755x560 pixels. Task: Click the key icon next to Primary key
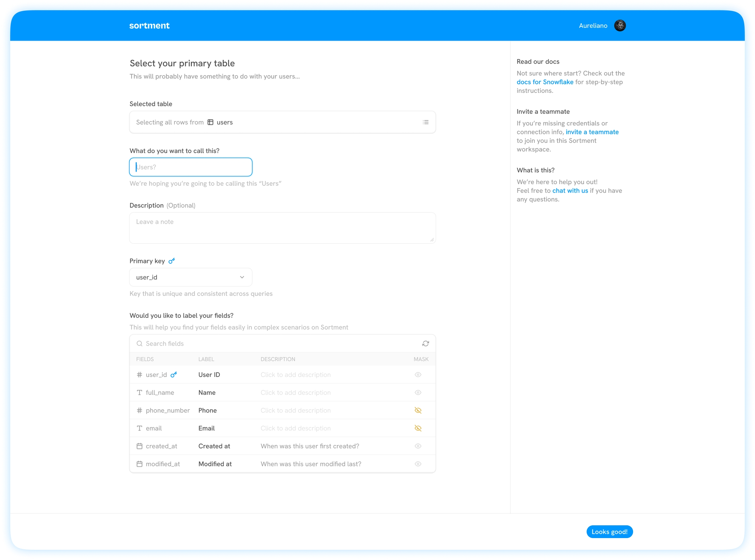[x=171, y=261]
